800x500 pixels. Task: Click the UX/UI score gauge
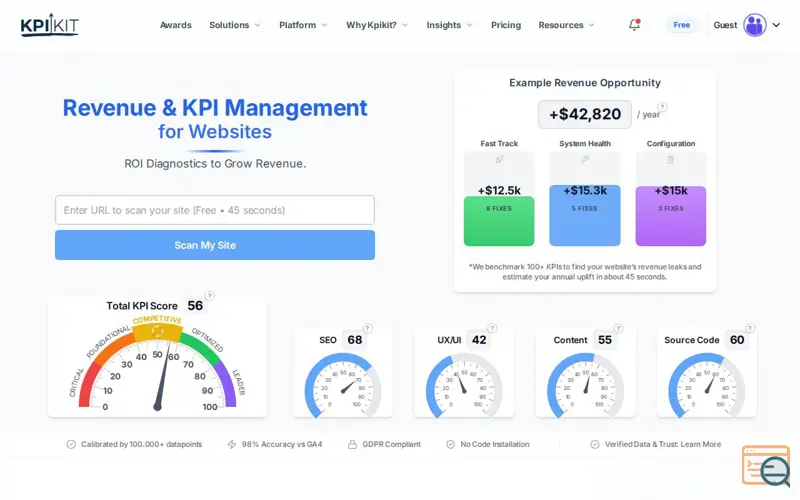tap(464, 386)
